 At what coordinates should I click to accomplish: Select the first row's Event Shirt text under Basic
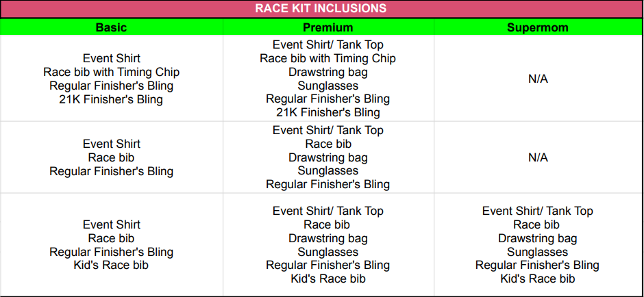[x=111, y=59]
